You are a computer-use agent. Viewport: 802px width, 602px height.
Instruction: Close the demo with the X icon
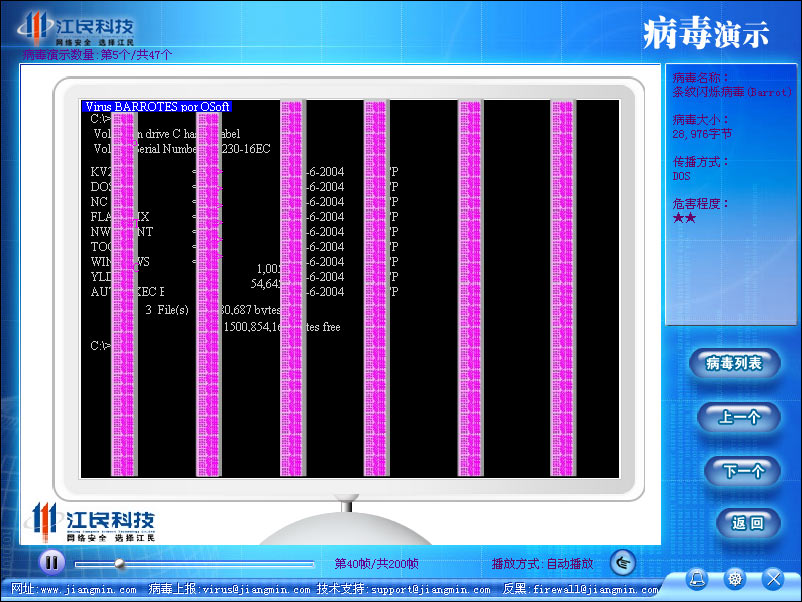773,578
